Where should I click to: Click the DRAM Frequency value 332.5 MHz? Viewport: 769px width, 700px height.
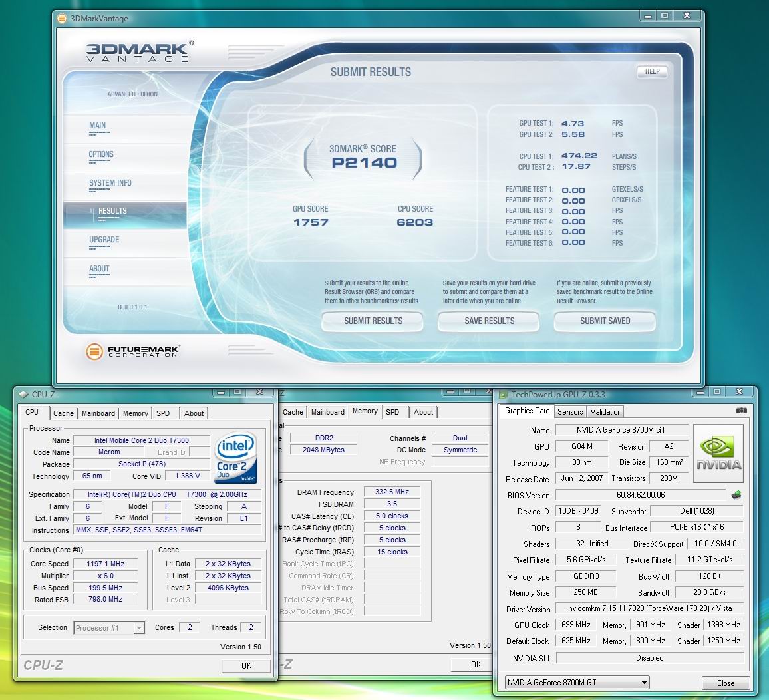[392, 492]
